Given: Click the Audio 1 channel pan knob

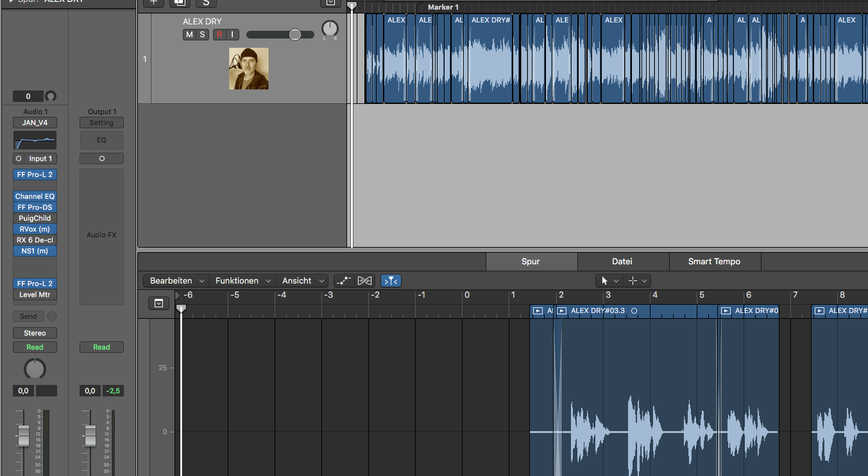Looking at the screenshot, I should click(x=35, y=369).
